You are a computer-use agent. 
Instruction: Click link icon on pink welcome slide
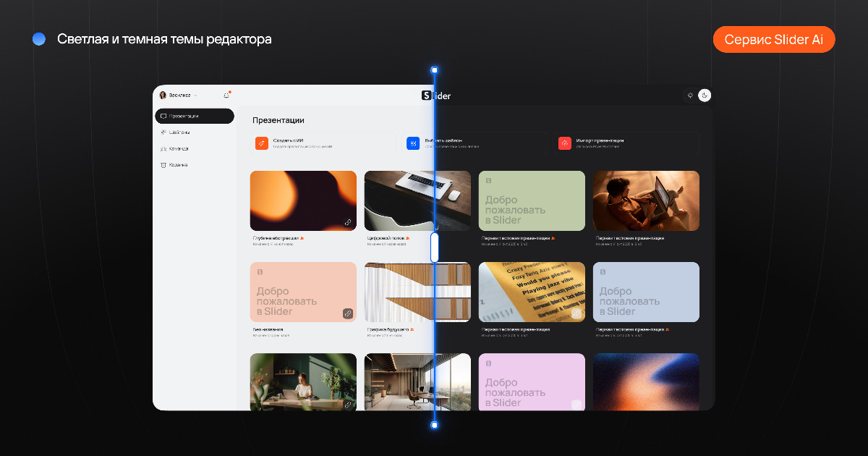point(576,405)
